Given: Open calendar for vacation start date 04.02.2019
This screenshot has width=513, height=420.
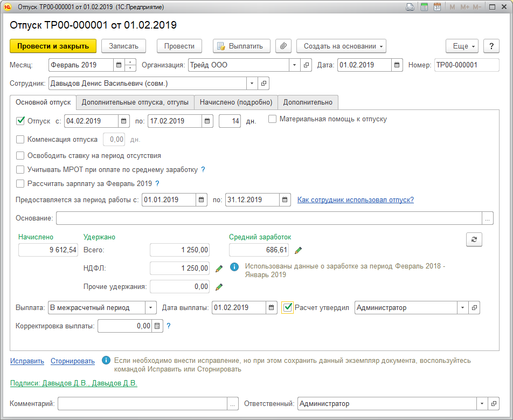Looking at the screenshot, I should 124,121.
